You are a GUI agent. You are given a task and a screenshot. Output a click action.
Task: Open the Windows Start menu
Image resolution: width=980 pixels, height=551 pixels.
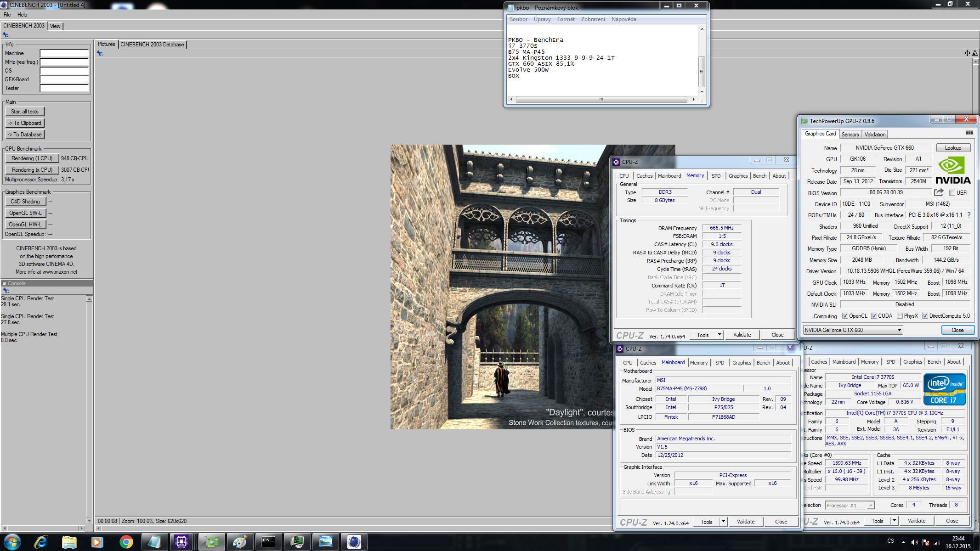click(12, 542)
